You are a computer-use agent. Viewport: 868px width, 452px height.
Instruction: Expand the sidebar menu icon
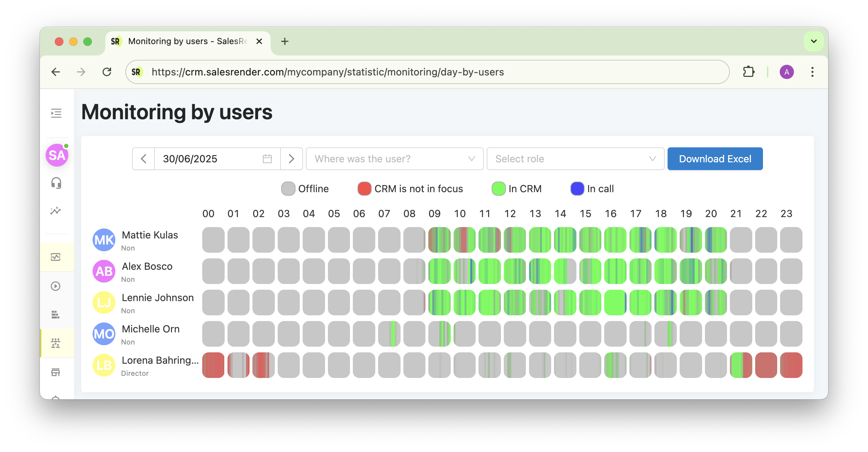pos(56,113)
